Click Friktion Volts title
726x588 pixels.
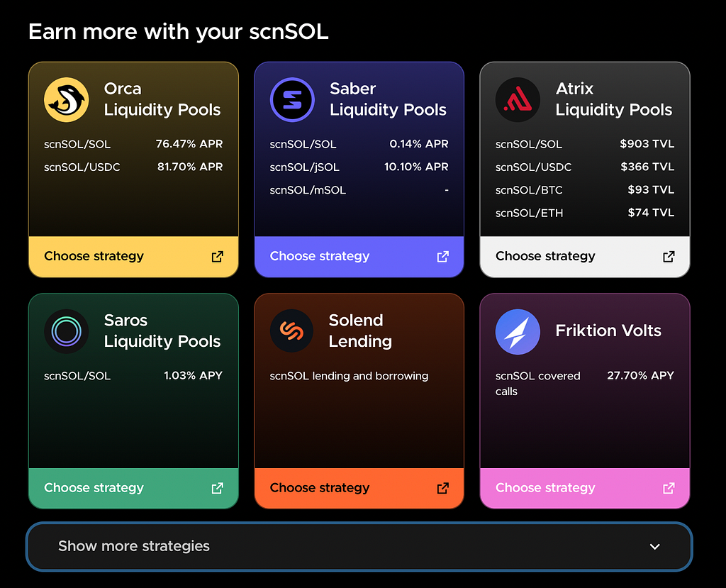(608, 331)
